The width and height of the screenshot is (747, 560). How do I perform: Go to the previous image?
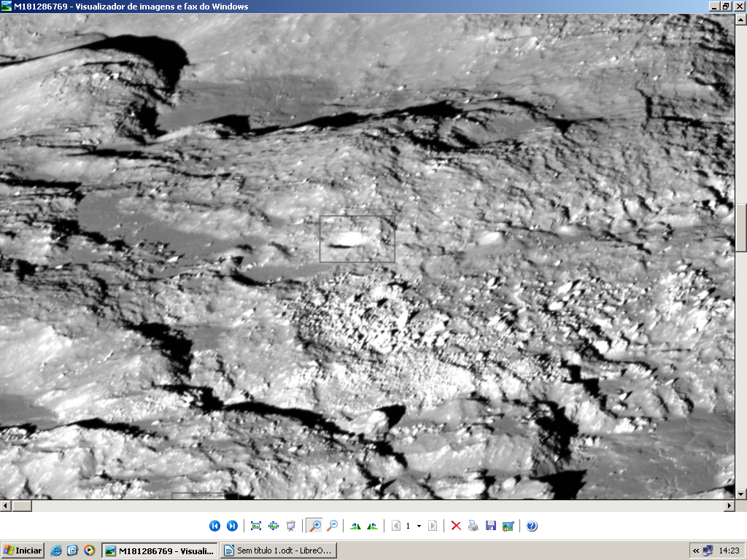click(x=214, y=526)
